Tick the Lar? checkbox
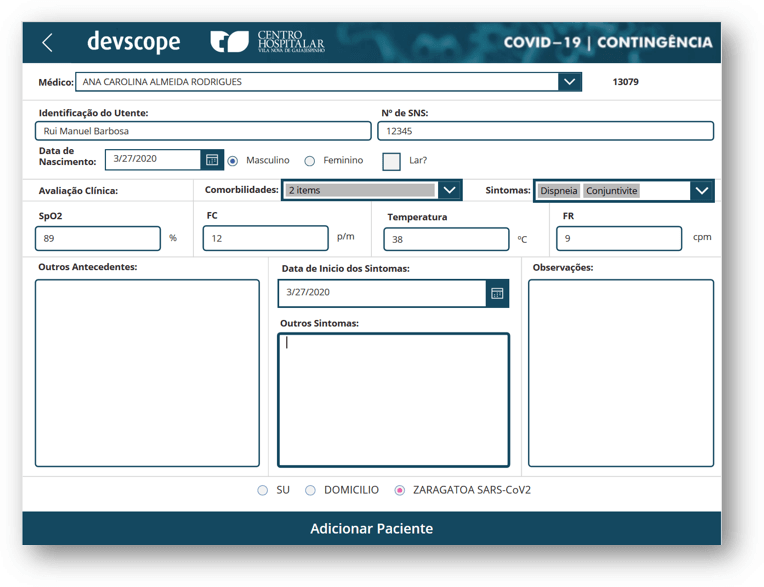 [x=391, y=161]
